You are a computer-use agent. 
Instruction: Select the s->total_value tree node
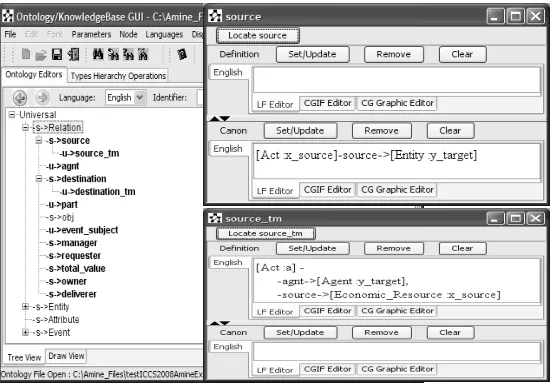[x=76, y=268]
